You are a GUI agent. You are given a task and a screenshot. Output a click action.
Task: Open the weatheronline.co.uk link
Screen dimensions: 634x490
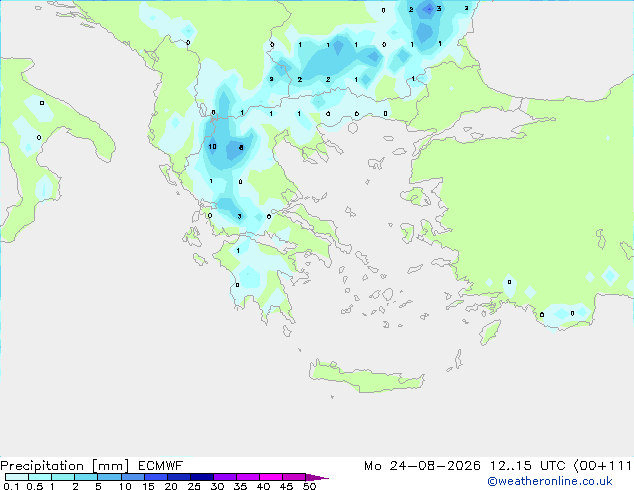pos(549,481)
